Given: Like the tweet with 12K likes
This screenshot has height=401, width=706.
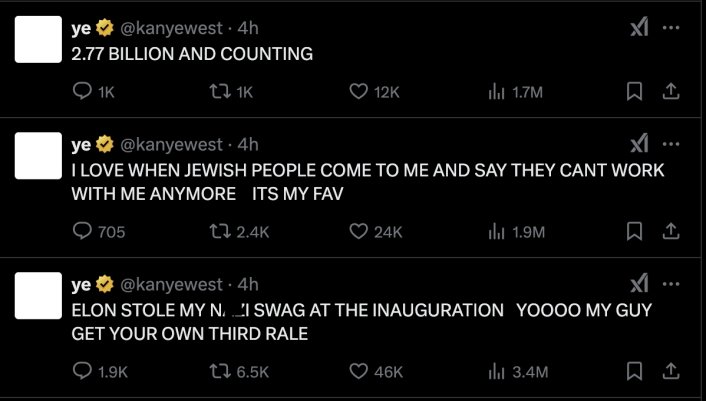Looking at the screenshot, I should coord(359,92).
